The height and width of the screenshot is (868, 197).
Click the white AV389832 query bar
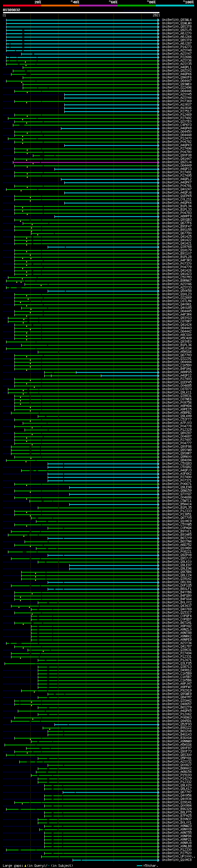(x=81, y=13)
